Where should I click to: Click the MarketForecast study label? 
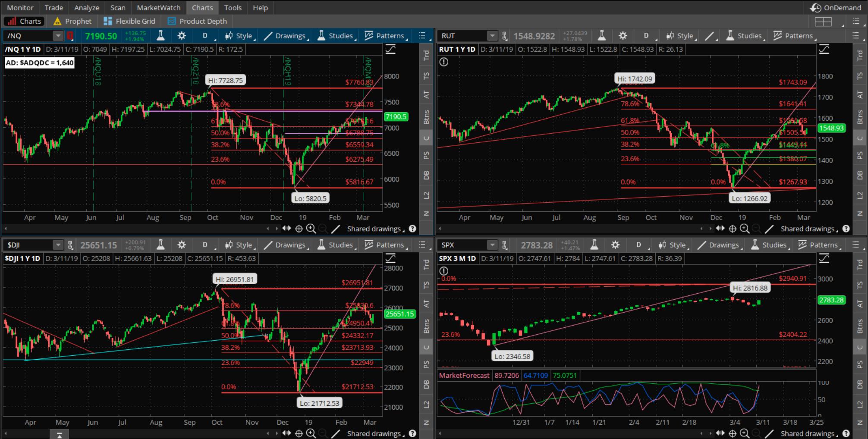[464, 375]
